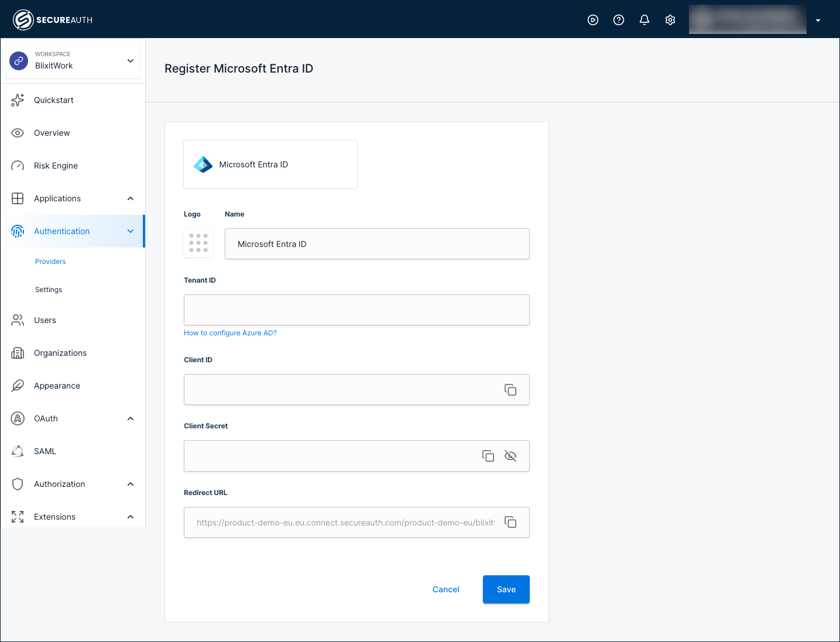Focus the Name input field
840x642 pixels.
point(377,244)
